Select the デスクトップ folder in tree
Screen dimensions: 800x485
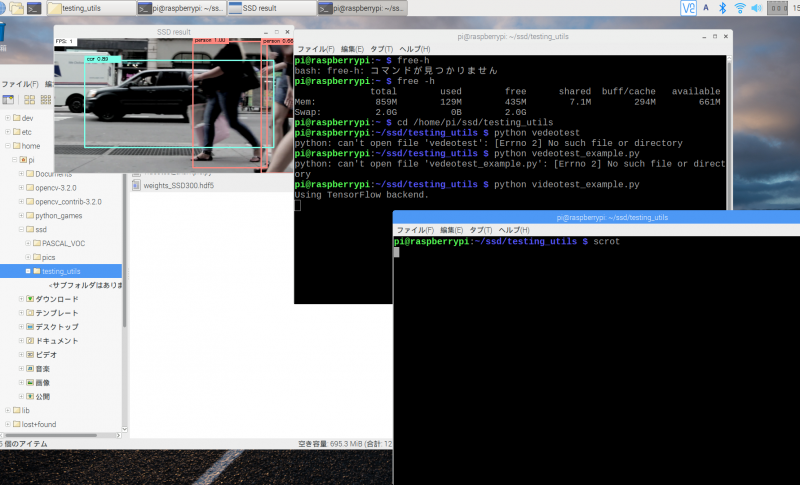pyautogui.click(x=57, y=327)
